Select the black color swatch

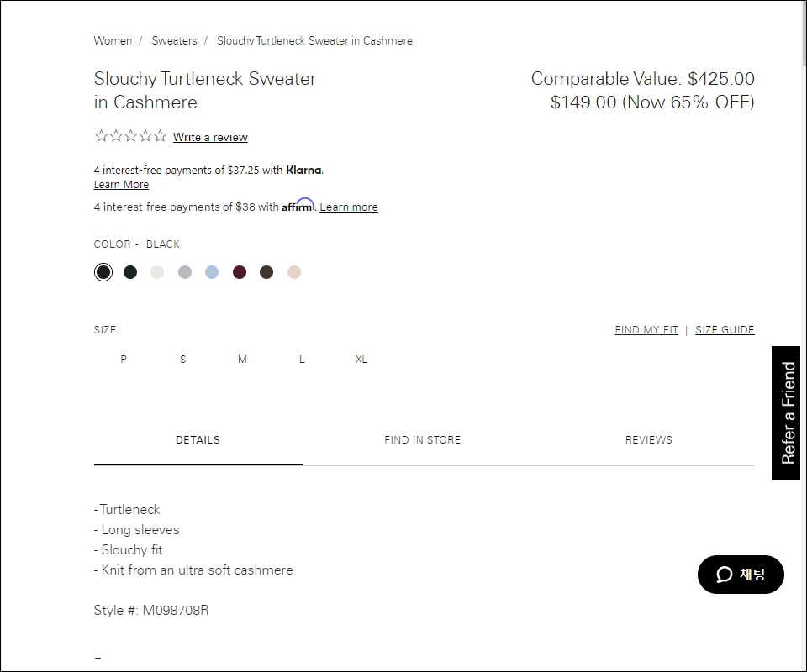click(x=103, y=272)
